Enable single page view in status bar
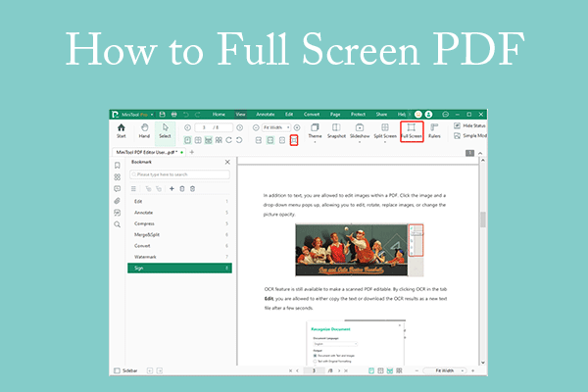 (x=371, y=370)
